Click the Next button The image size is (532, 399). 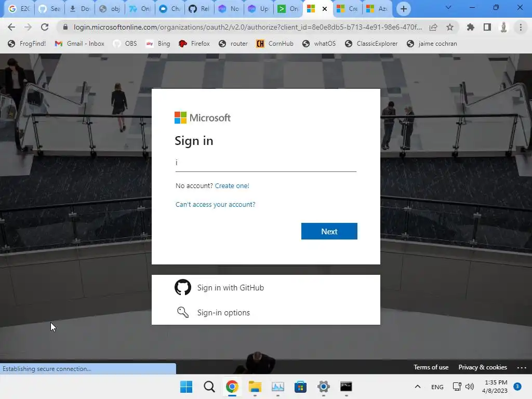pos(329,231)
